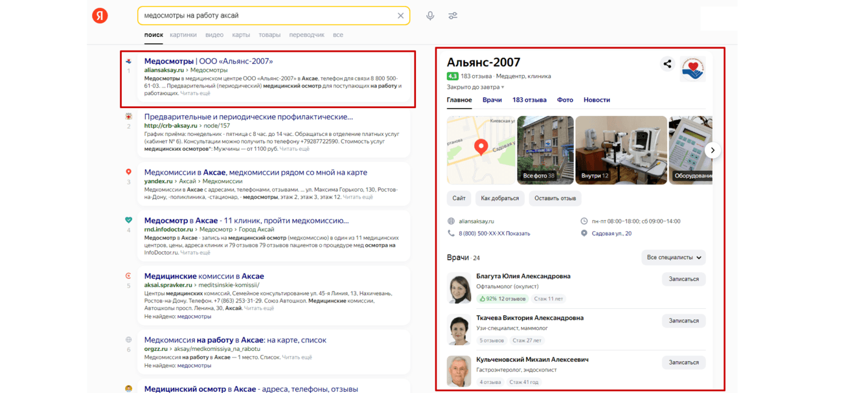
Task: Click favicon of aliansaksay.ru result
Action: tap(128, 62)
